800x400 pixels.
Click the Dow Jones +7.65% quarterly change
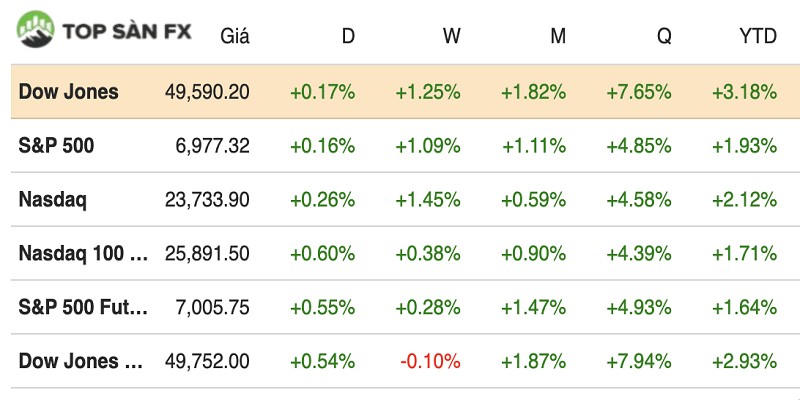point(638,92)
